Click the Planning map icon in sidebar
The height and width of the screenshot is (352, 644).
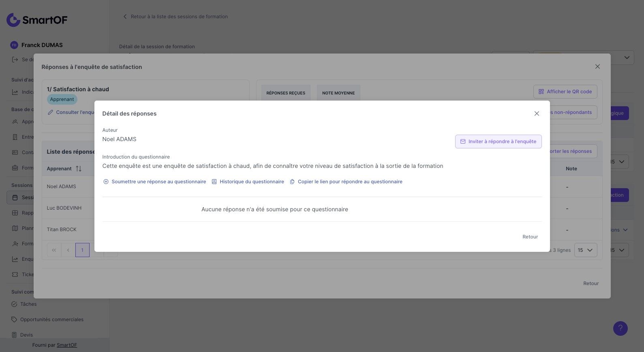pos(15,228)
